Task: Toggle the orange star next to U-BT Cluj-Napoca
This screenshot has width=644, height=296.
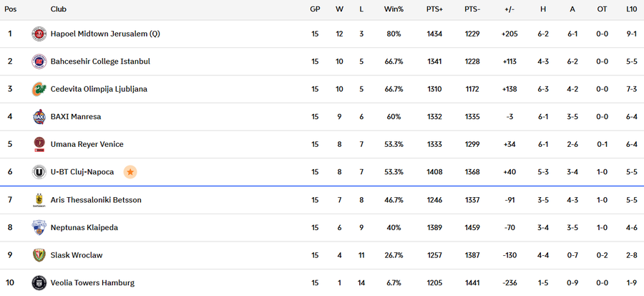Action: (x=130, y=172)
